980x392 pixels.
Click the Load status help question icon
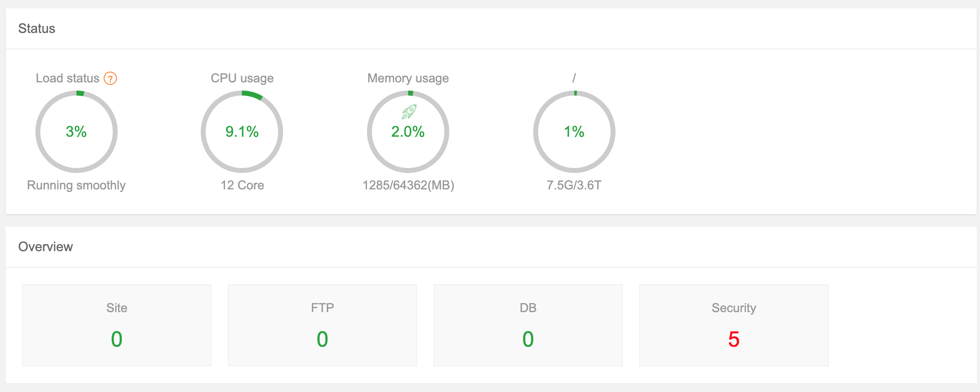110,78
